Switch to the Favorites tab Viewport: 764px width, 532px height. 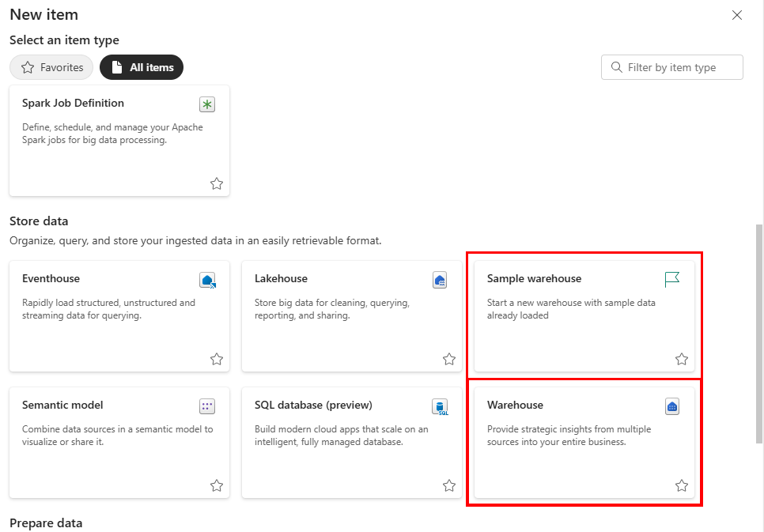pyautogui.click(x=51, y=67)
